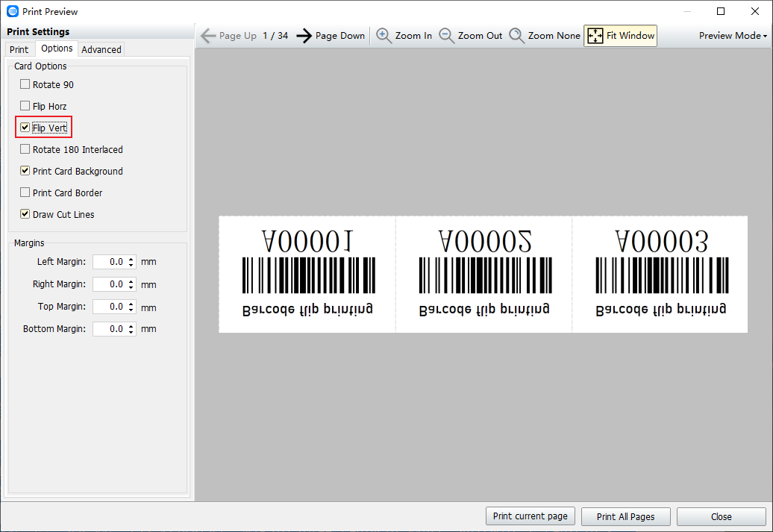Image resolution: width=773 pixels, height=532 pixels.
Task: Click the Zoom None magnifier icon
Action: tap(516, 36)
